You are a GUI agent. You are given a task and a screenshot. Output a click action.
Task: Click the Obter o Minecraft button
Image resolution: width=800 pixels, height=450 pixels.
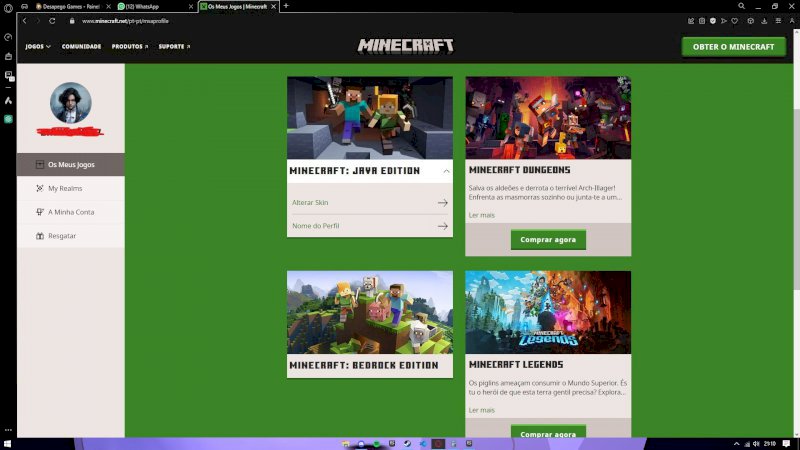[x=733, y=47]
